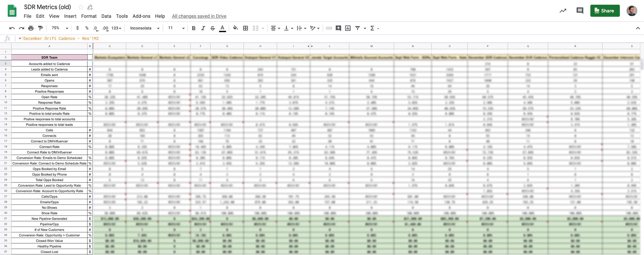Open the Tools menu
This screenshot has height=255, width=644.
tap(122, 16)
